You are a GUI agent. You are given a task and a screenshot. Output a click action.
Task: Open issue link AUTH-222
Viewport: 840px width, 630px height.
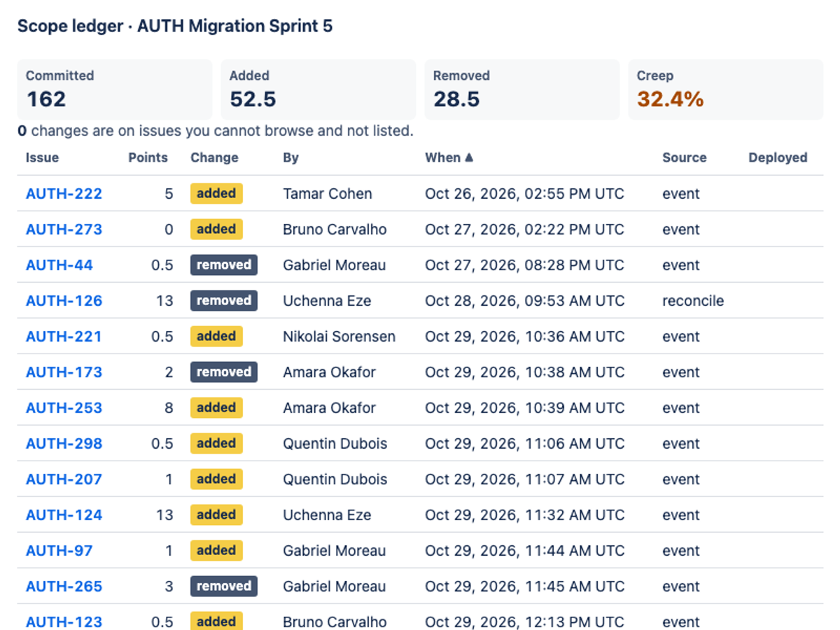tap(64, 194)
